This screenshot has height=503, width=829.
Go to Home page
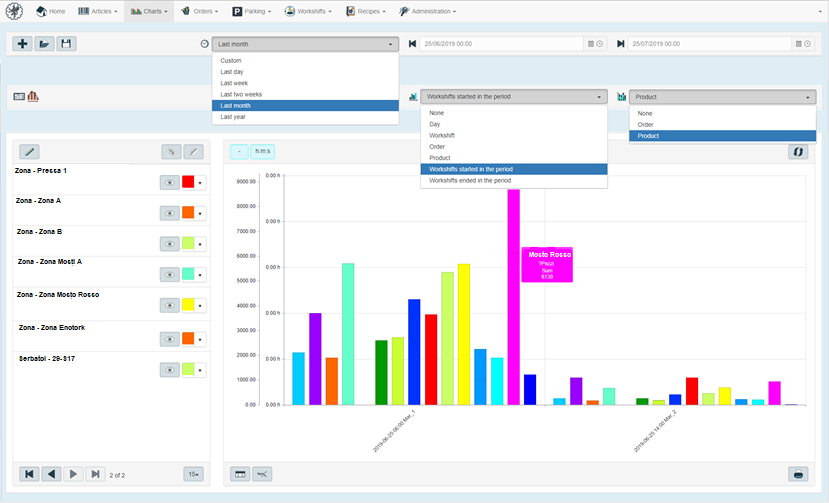[51, 11]
